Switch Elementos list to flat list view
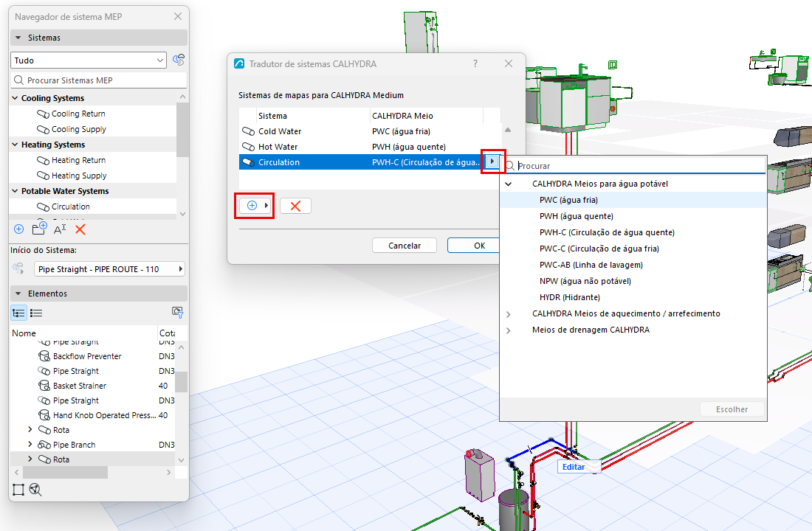The height and width of the screenshot is (531, 812). pos(36,313)
